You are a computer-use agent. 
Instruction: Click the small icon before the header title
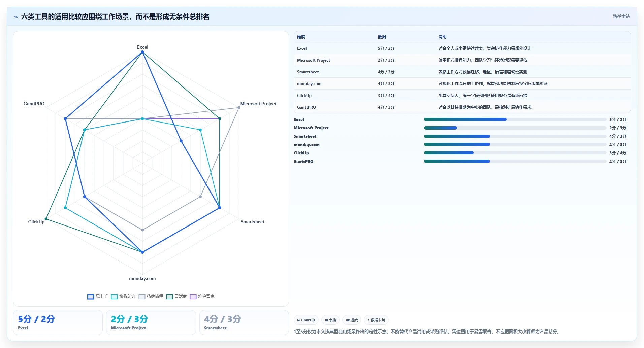tap(16, 17)
